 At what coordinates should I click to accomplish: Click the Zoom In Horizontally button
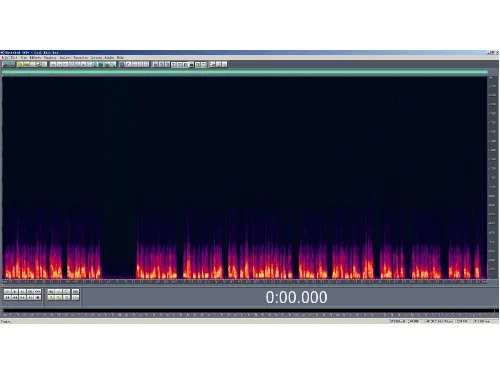pyautogui.click(x=51, y=292)
